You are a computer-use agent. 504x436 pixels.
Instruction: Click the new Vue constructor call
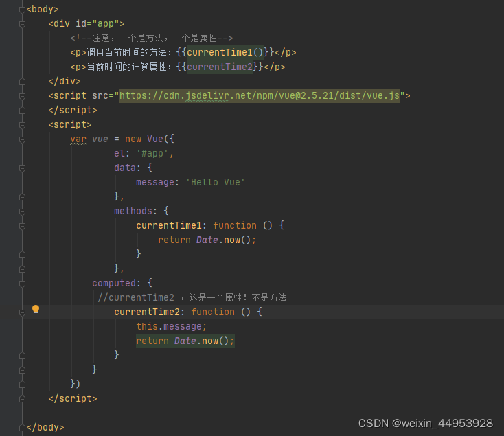(149, 139)
